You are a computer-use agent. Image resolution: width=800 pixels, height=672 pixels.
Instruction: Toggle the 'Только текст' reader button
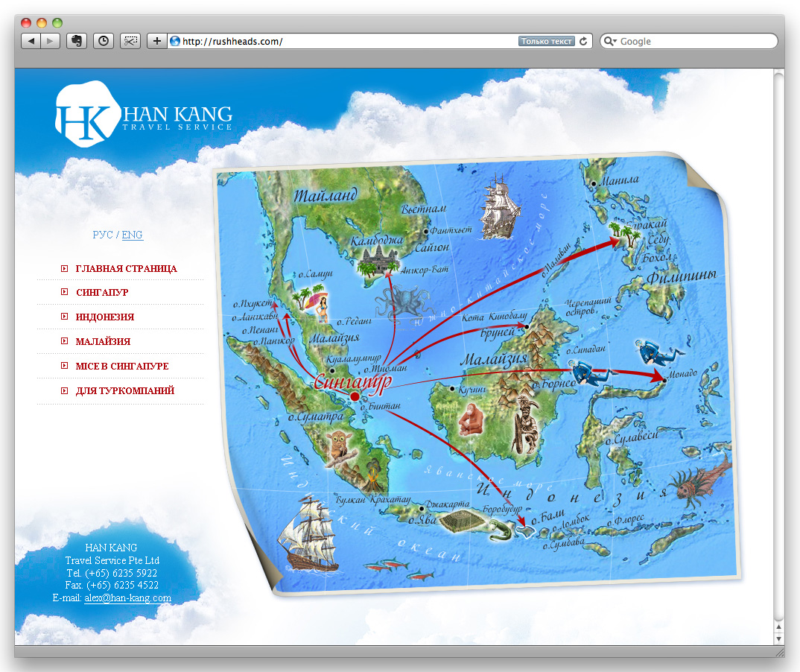pos(547,41)
